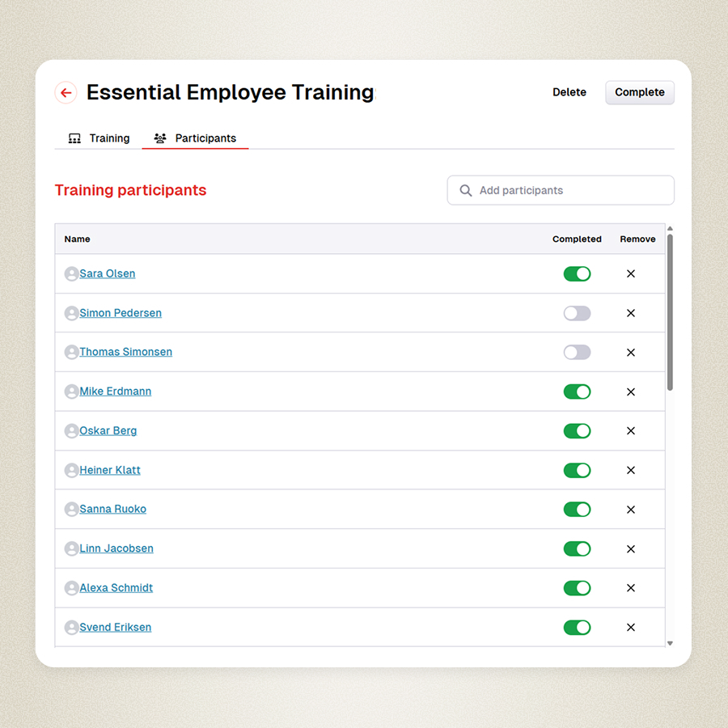Click the scrollbar down arrow

pyautogui.click(x=670, y=643)
